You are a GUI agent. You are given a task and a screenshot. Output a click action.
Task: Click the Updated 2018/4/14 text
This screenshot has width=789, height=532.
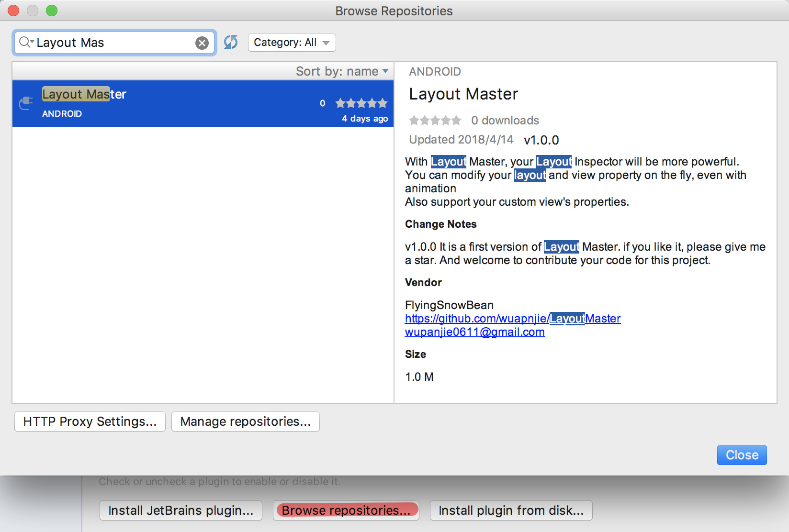(x=461, y=140)
